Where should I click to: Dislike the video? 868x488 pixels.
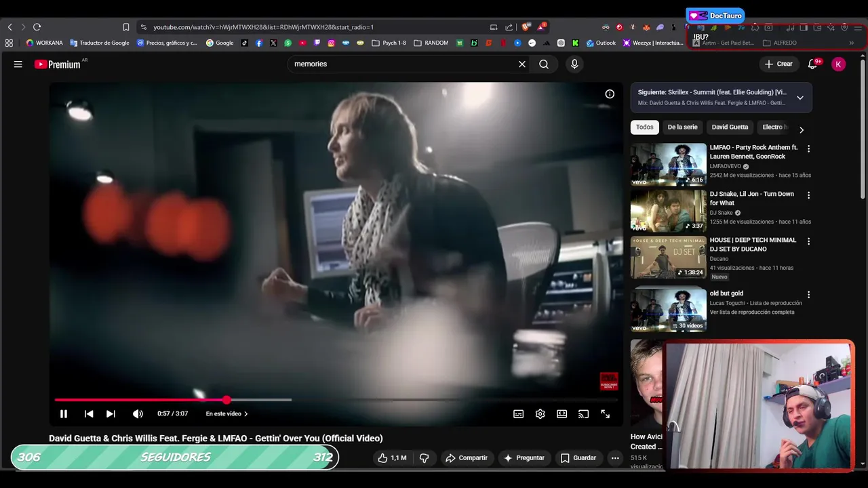[424, 458]
